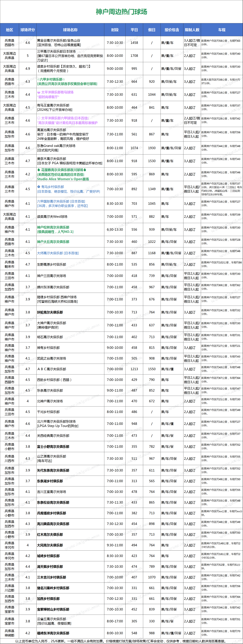Viewport: 243px width, 644px height.
Task: Click the title 神户周边热门球场
Action: (x=122, y=12)
